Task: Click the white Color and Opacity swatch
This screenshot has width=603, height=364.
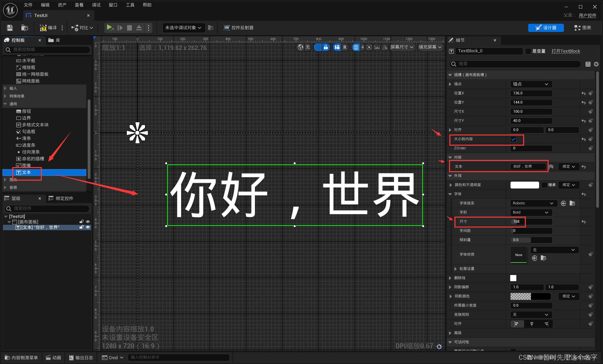Action: [x=524, y=185]
